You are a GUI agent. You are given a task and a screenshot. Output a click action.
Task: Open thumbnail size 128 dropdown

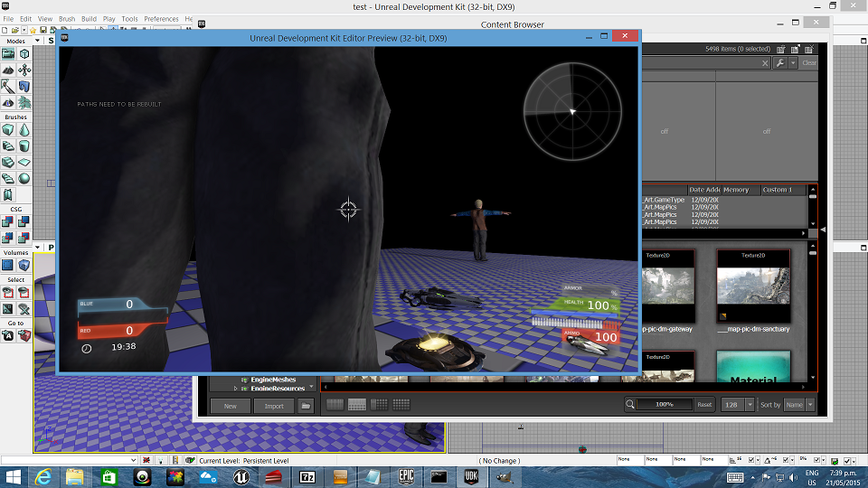click(x=750, y=405)
